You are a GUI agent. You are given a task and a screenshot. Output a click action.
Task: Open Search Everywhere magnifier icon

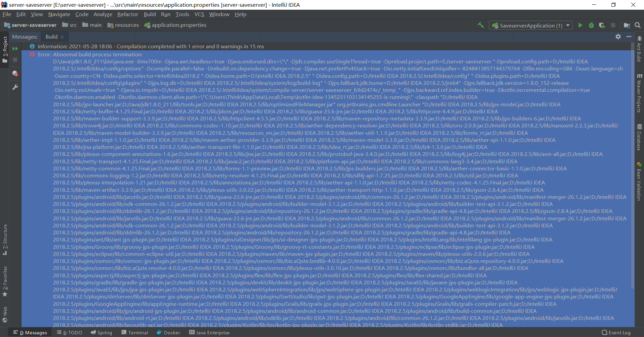pos(638,25)
